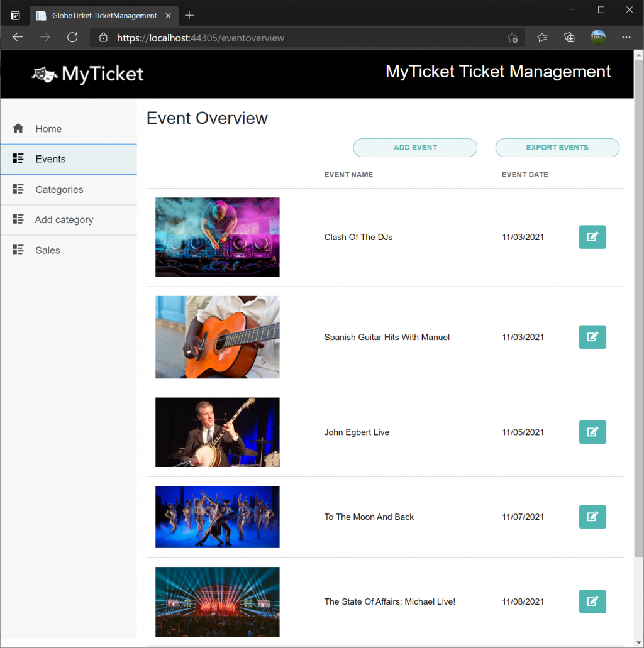
Task: Navigate to Sales section
Action: 48,250
